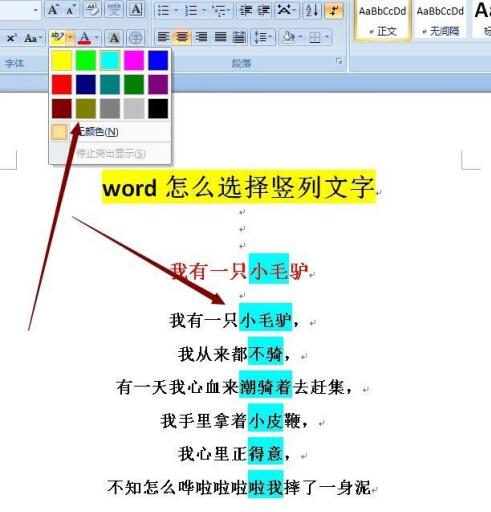Expand the bullet list dropdown arrow
491x512 pixels.
[176, 10]
